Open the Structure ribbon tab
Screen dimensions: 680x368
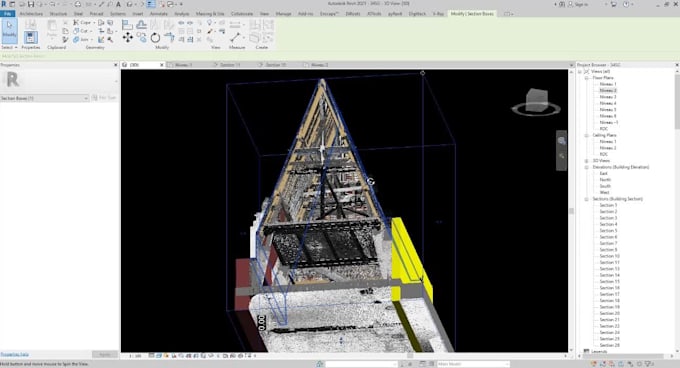pyautogui.click(x=58, y=14)
